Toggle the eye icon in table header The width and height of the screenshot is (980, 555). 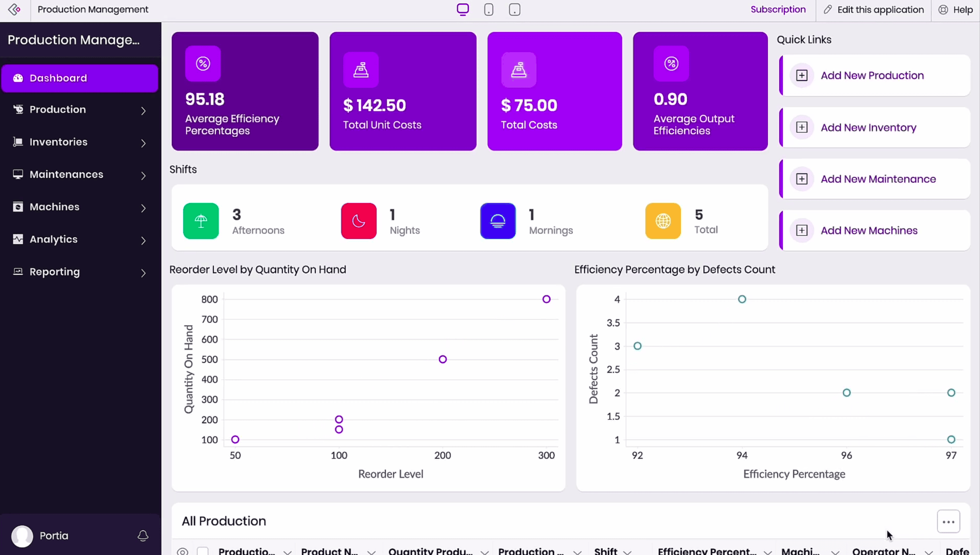182,551
